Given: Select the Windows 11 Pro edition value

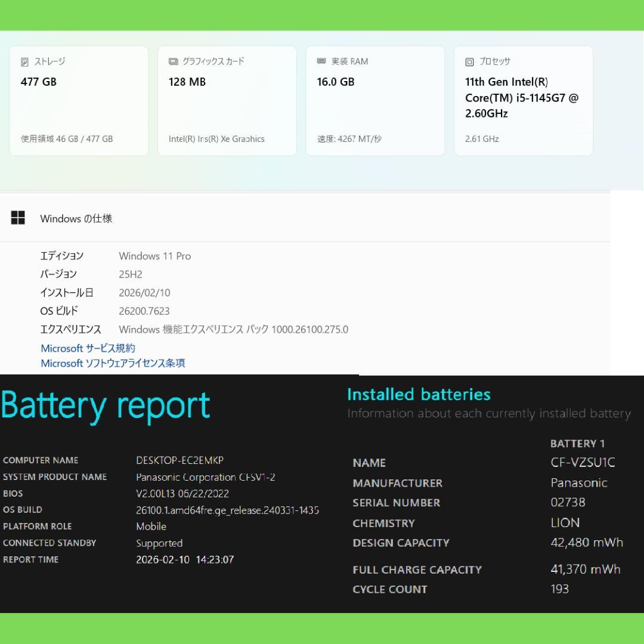Looking at the screenshot, I should click(154, 256).
